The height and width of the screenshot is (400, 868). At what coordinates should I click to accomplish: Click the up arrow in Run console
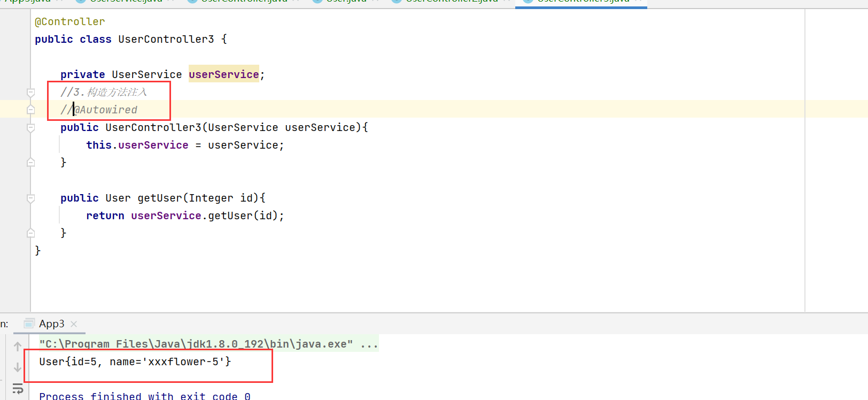pyautogui.click(x=18, y=347)
